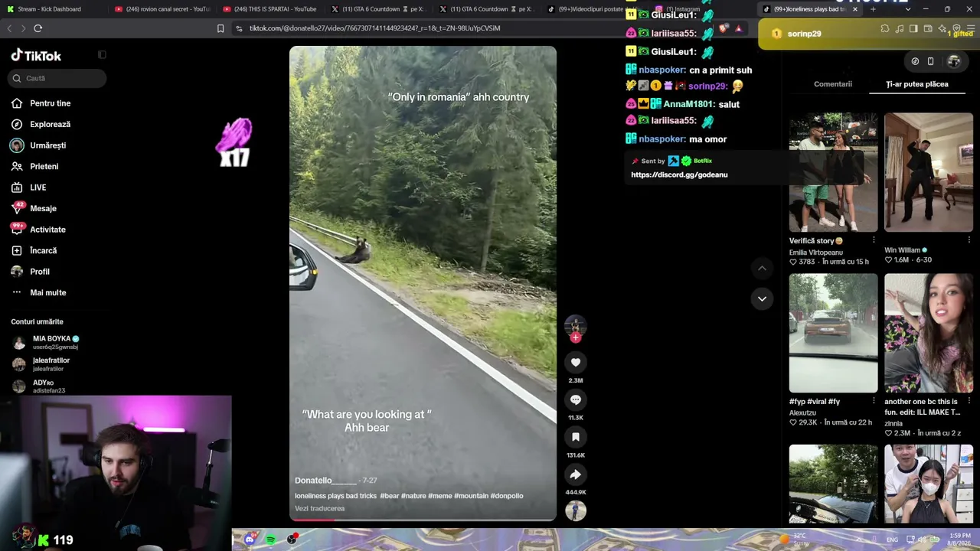Open the get-app phone icon
The height and width of the screenshot is (551, 980).
tap(930, 61)
